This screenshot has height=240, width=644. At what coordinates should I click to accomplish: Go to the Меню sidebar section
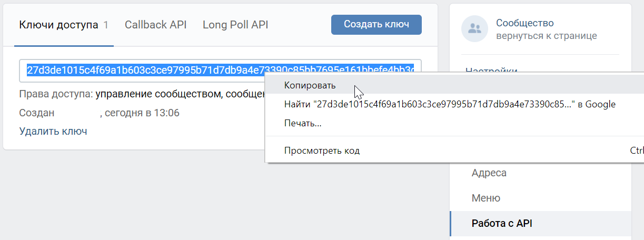point(486,198)
